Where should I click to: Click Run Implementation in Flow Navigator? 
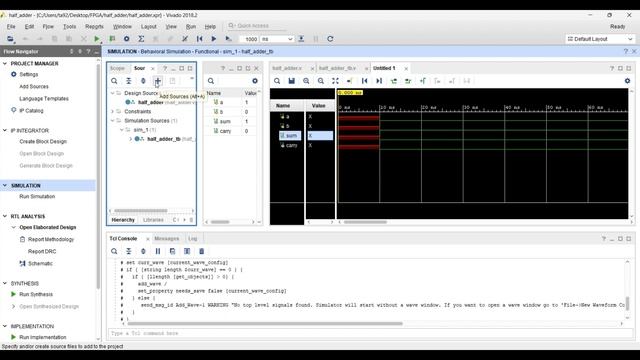tap(42, 337)
